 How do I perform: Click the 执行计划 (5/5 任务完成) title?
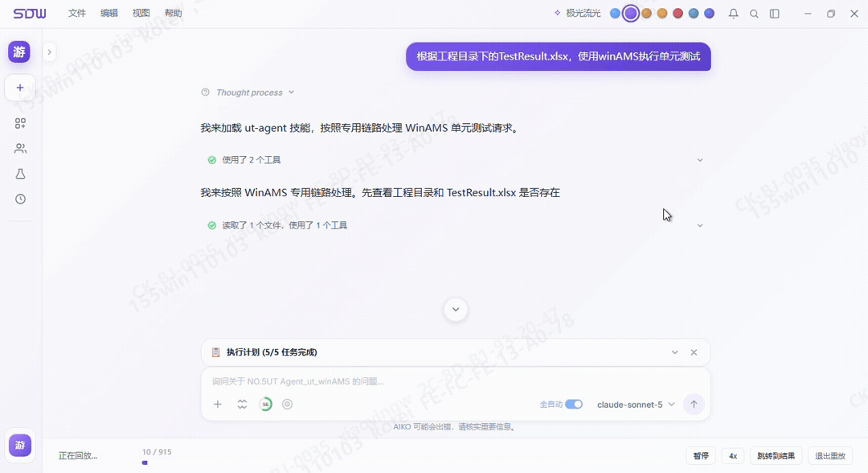272,352
